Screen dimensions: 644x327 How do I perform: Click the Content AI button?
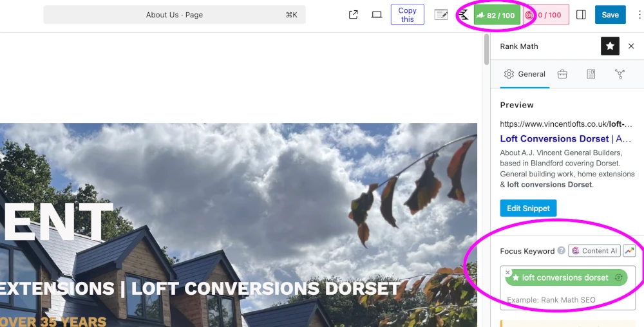594,251
